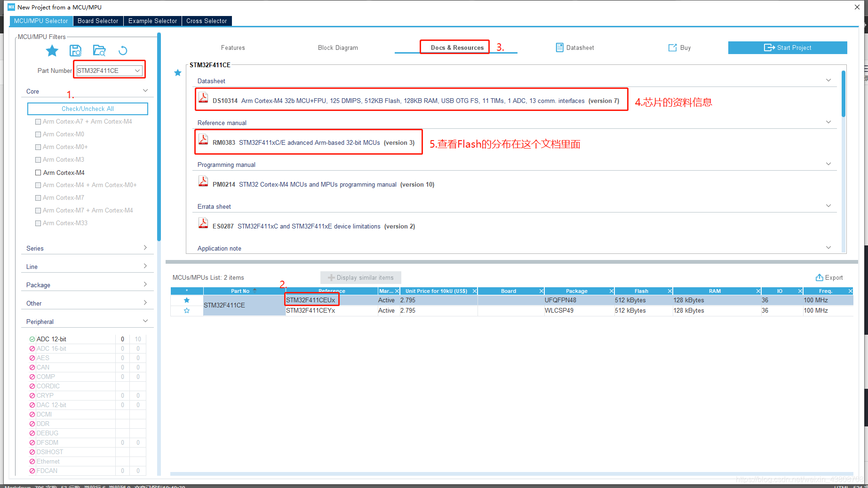Open the PM0214 programming manual PDF icon
This screenshot has height=488, width=868.
coord(203,181)
